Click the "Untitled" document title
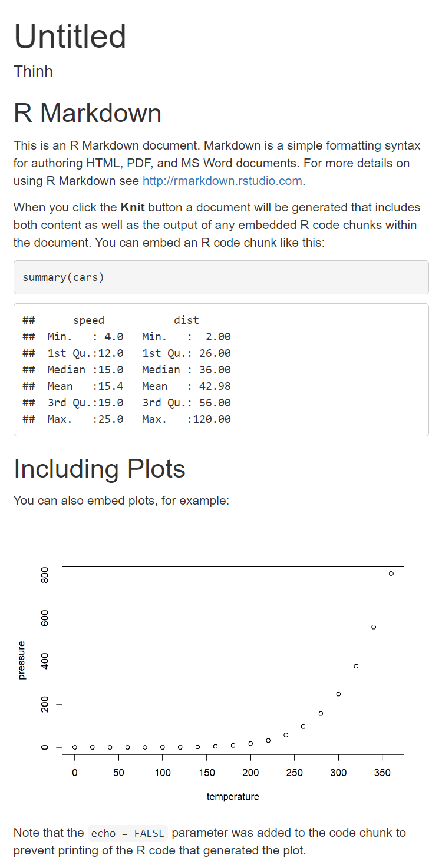Screen dimensions: 442x868 [x=70, y=36]
